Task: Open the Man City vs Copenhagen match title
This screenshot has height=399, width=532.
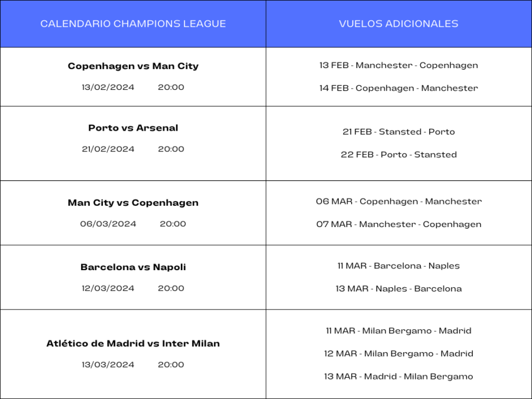Action: [133, 203]
